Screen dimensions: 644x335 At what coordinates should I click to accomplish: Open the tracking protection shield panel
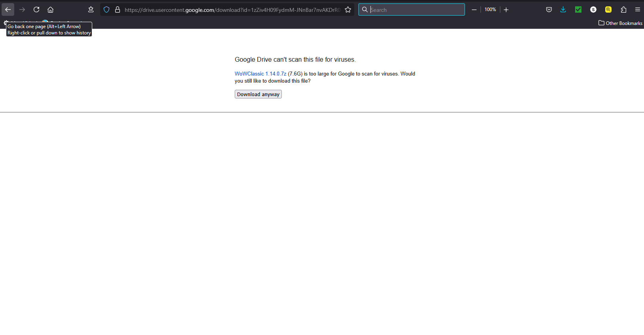pyautogui.click(x=106, y=9)
